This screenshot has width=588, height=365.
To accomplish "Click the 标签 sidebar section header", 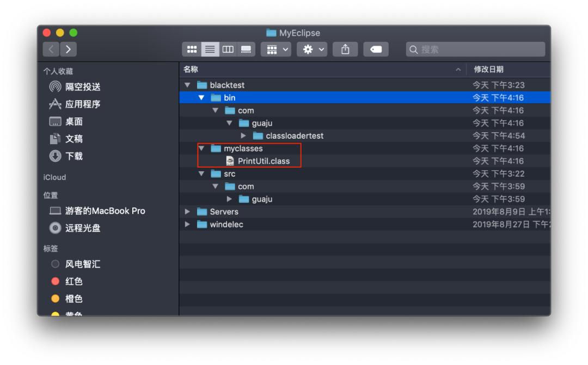I will (51, 249).
